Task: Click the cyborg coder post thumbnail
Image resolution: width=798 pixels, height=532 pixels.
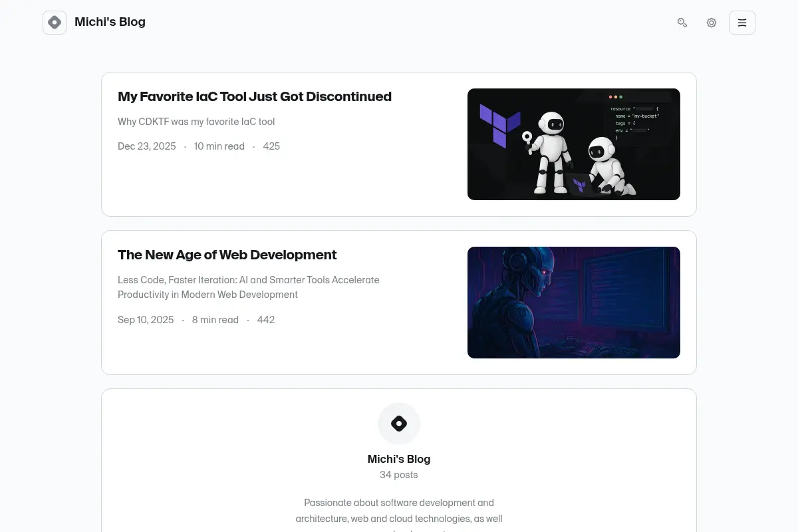Action: pos(574,303)
